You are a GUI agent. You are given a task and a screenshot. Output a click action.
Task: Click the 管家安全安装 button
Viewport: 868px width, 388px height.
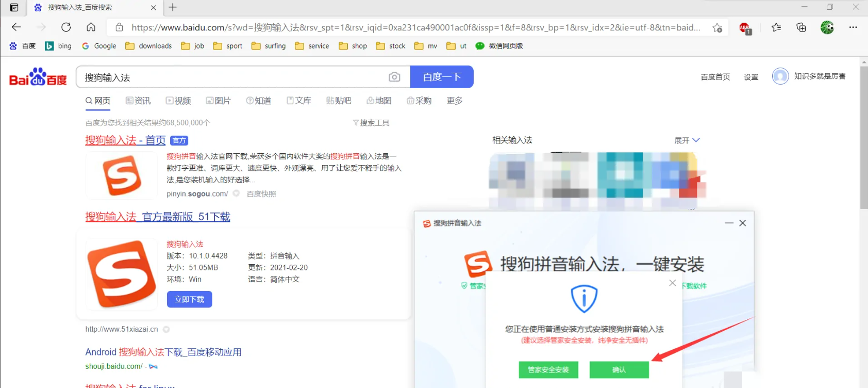point(548,370)
